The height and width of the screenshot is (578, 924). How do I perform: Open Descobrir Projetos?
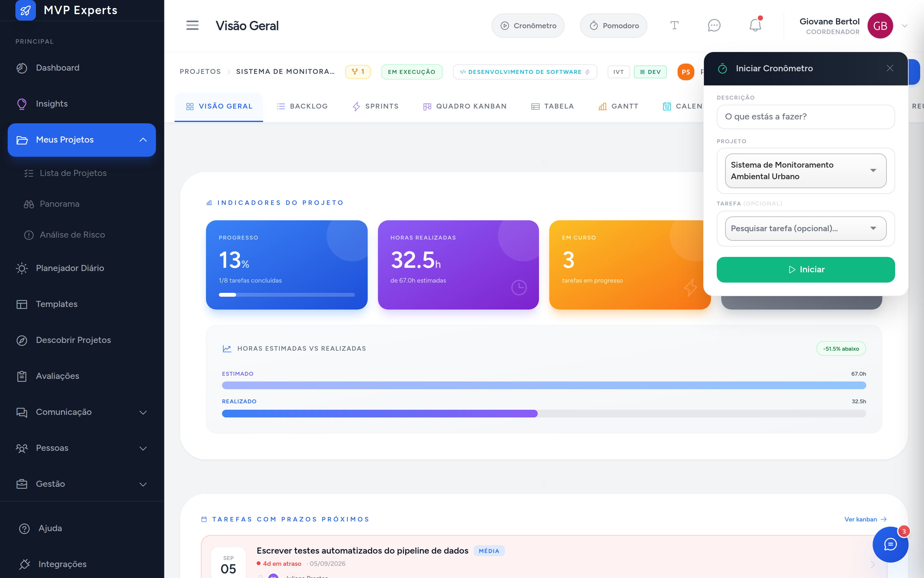click(82, 340)
